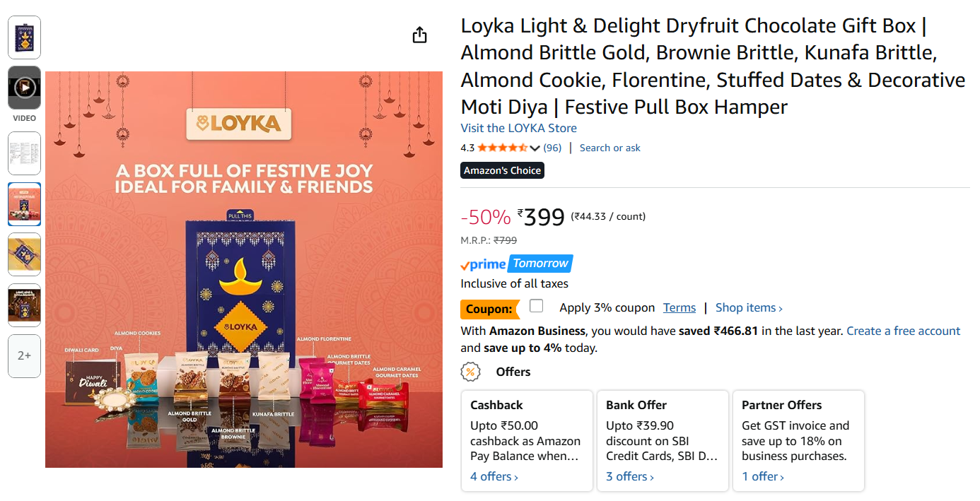The width and height of the screenshot is (980, 501).
Task: Show 2+ more product images
Action: (x=24, y=356)
